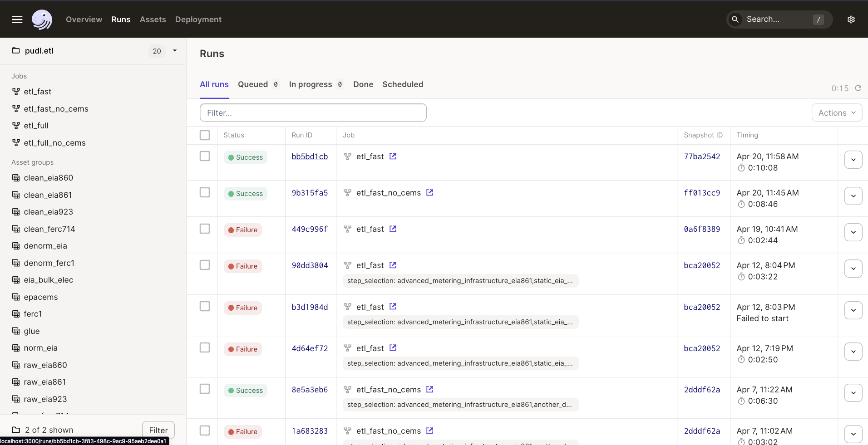Open run ID link bb5bd1cb
Screen dimensions: 868x445
pyautogui.click(x=310, y=156)
